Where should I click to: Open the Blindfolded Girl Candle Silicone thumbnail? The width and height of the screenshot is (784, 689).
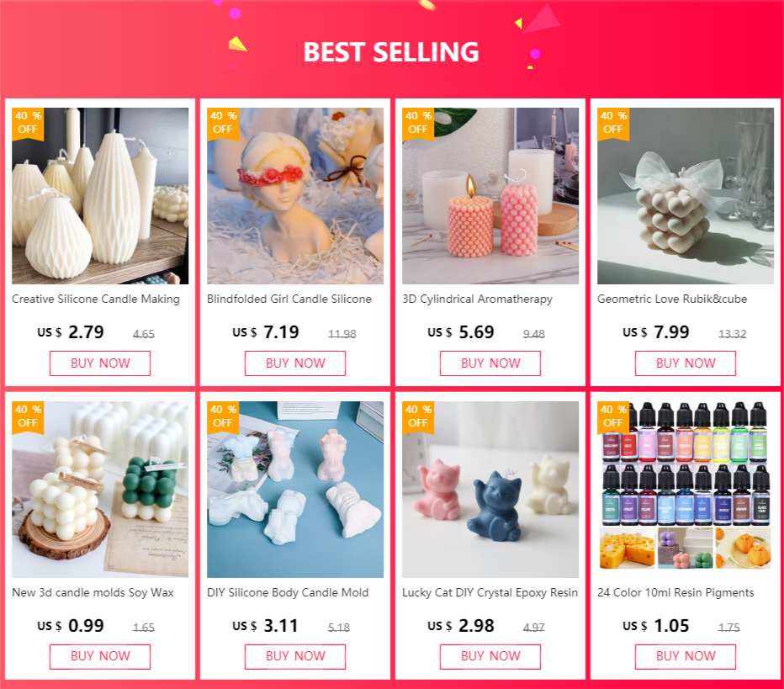tap(295, 196)
